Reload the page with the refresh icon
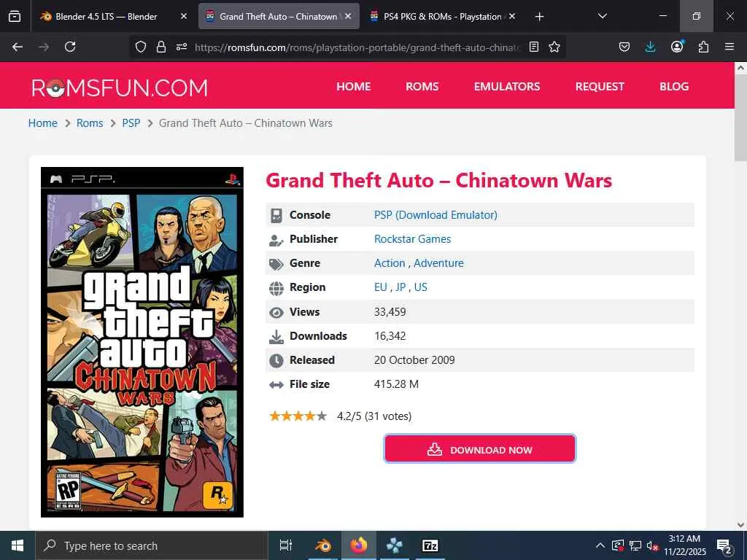Viewport: 747px width, 560px height. click(70, 47)
